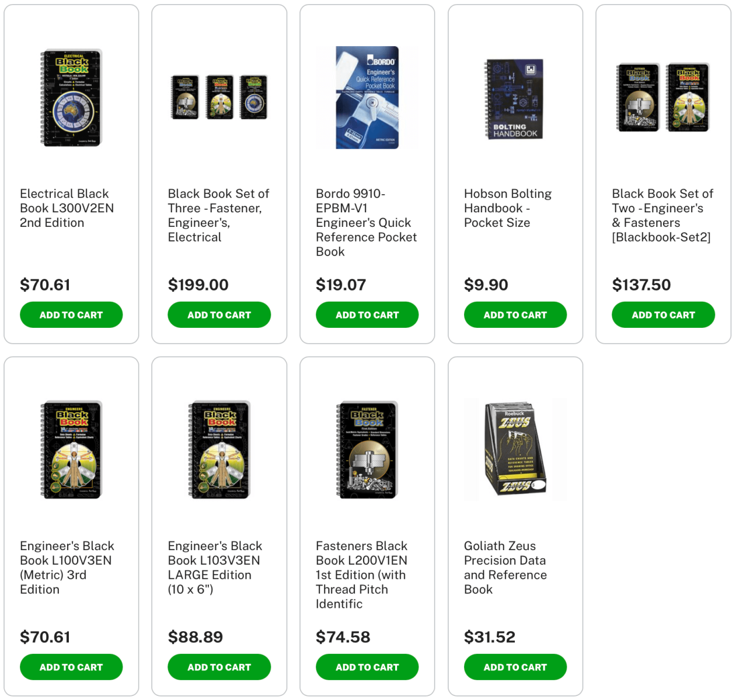Add Black Book Set of Two to cart
This screenshot has height=700, width=736.
tap(663, 314)
